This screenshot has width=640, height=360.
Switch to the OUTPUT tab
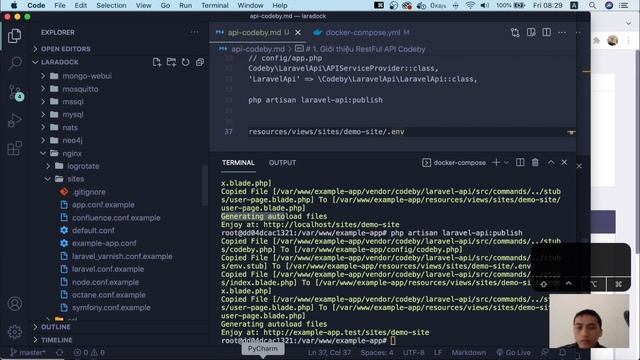pyautogui.click(x=282, y=162)
